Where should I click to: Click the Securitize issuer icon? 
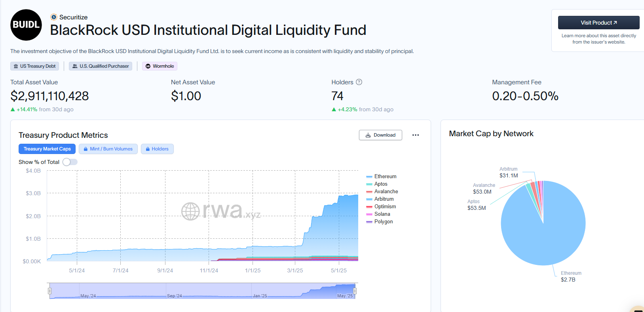coord(54,17)
